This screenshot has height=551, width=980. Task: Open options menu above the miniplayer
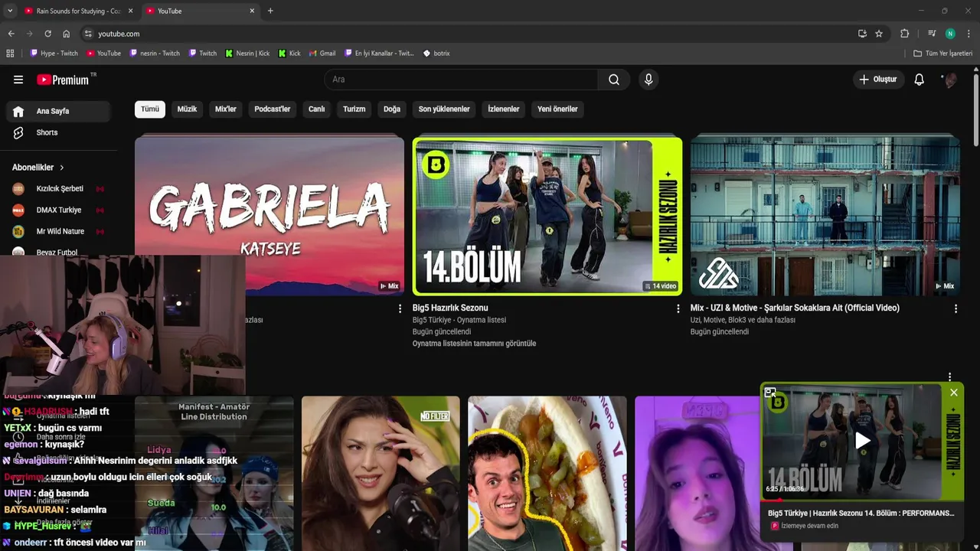coord(949,377)
